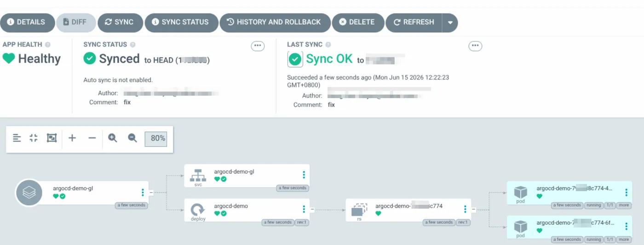Viewport: 644px width, 245px height.
Task: Click the 80% zoom level field
Action: [155, 139]
